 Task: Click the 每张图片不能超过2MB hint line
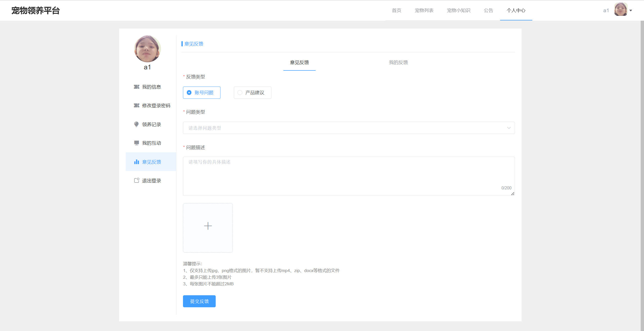point(208,284)
